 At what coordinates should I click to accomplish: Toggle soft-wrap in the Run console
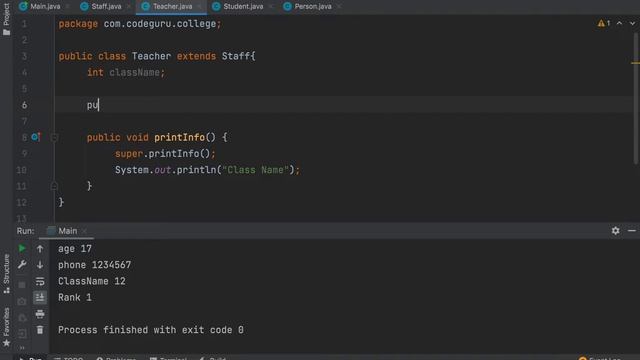40,281
